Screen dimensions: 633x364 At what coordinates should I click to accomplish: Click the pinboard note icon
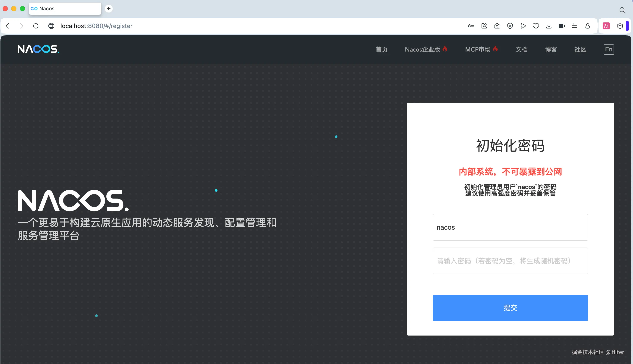[x=484, y=26]
